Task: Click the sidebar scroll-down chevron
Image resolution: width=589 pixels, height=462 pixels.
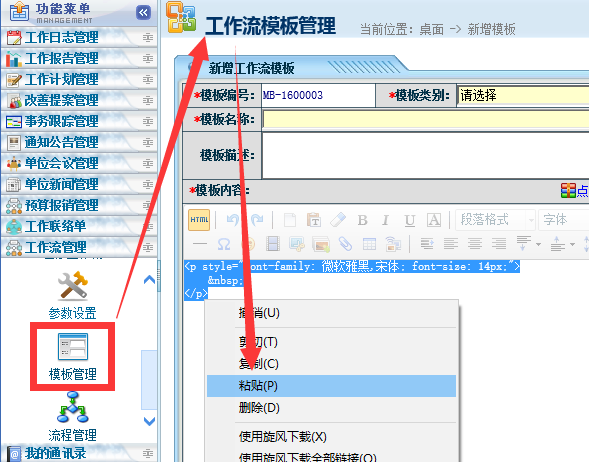Action: (x=150, y=421)
